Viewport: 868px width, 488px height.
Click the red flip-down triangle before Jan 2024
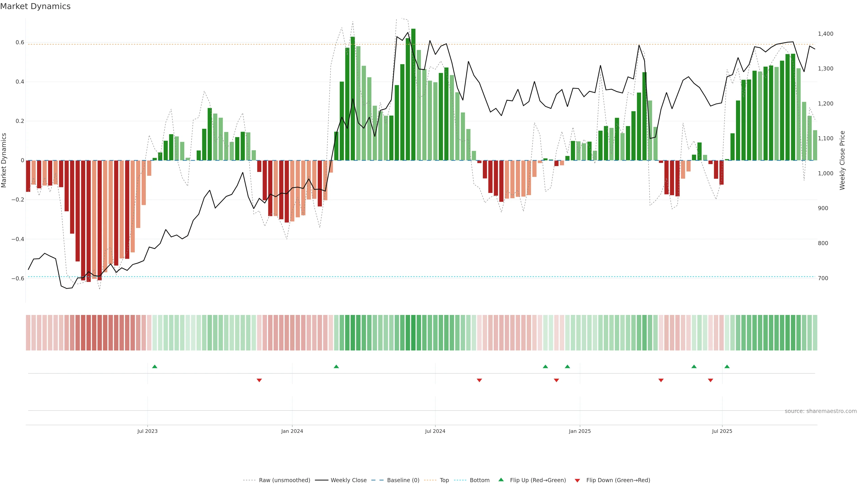(x=259, y=380)
